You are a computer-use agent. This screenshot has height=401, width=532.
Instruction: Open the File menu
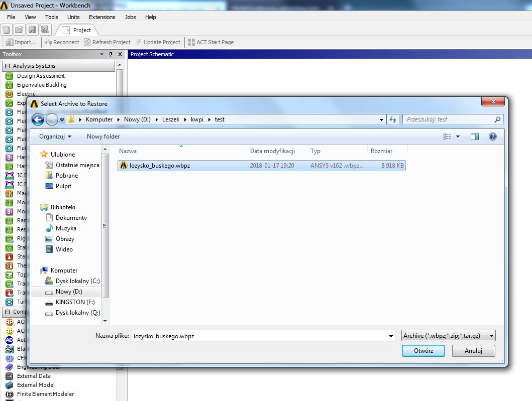tap(11, 17)
